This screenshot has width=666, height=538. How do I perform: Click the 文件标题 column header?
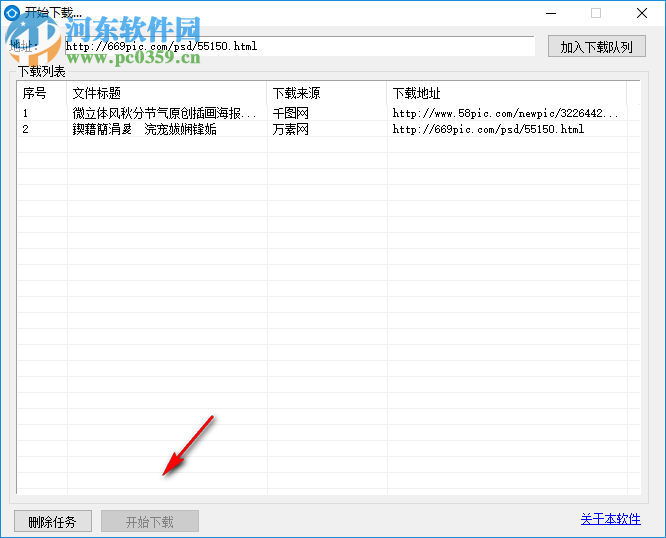click(x=166, y=93)
